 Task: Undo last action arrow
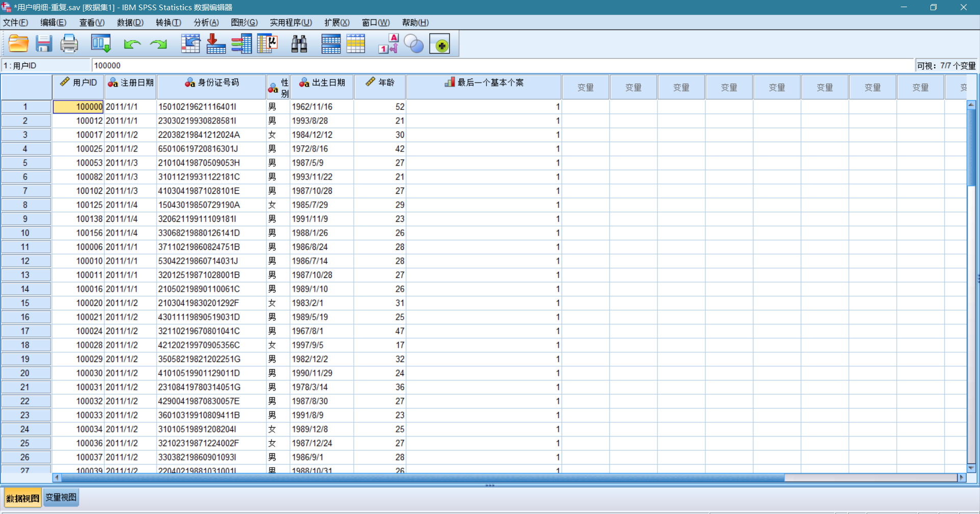click(132, 44)
